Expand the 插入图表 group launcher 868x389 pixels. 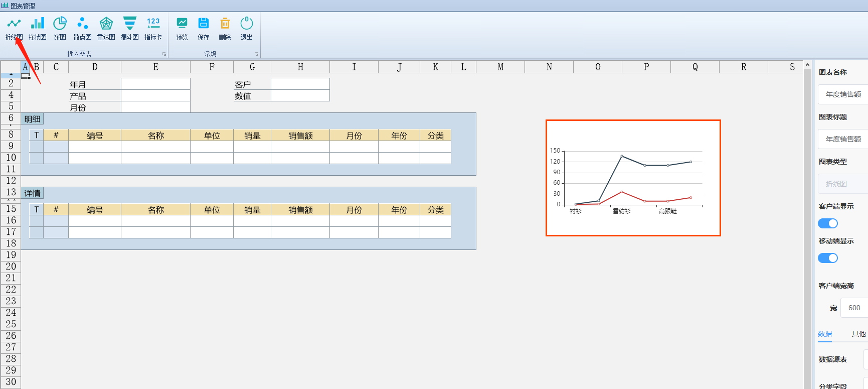point(164,54)
